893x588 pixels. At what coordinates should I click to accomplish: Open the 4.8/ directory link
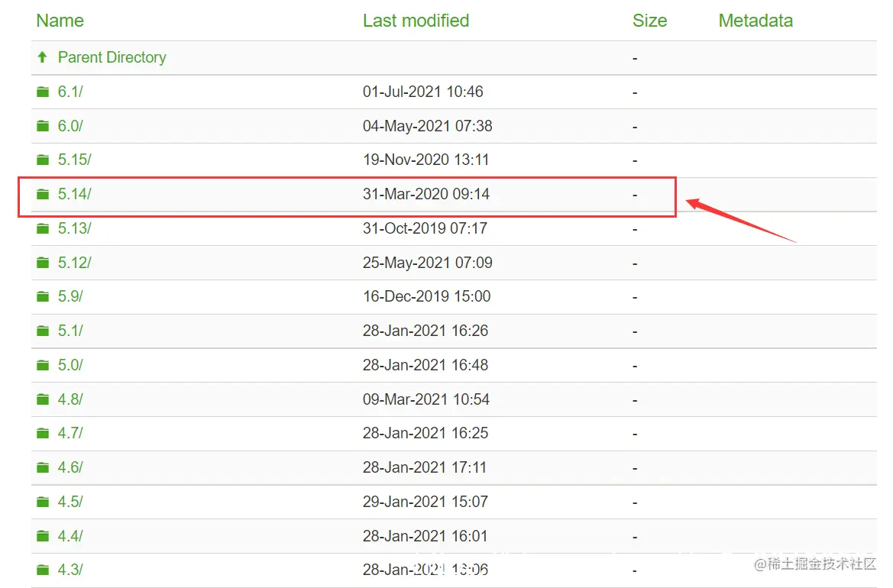[x=70, y=399]
